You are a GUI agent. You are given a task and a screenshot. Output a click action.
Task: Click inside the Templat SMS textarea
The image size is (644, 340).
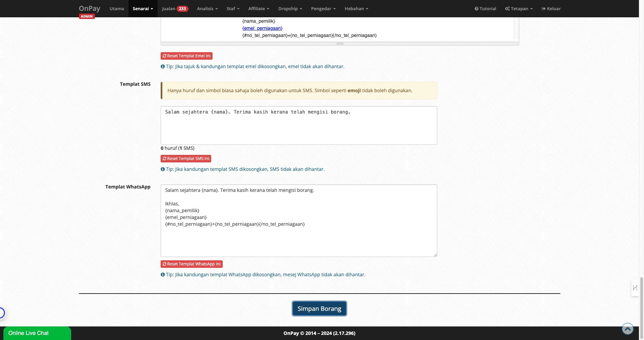pos(299,125)
